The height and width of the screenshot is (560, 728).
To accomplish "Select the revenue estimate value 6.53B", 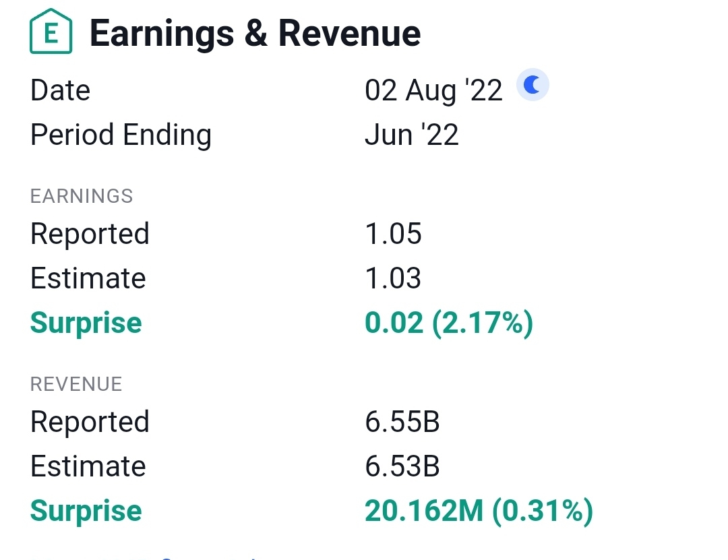I will pyautogui.click(x=402, y=466).
